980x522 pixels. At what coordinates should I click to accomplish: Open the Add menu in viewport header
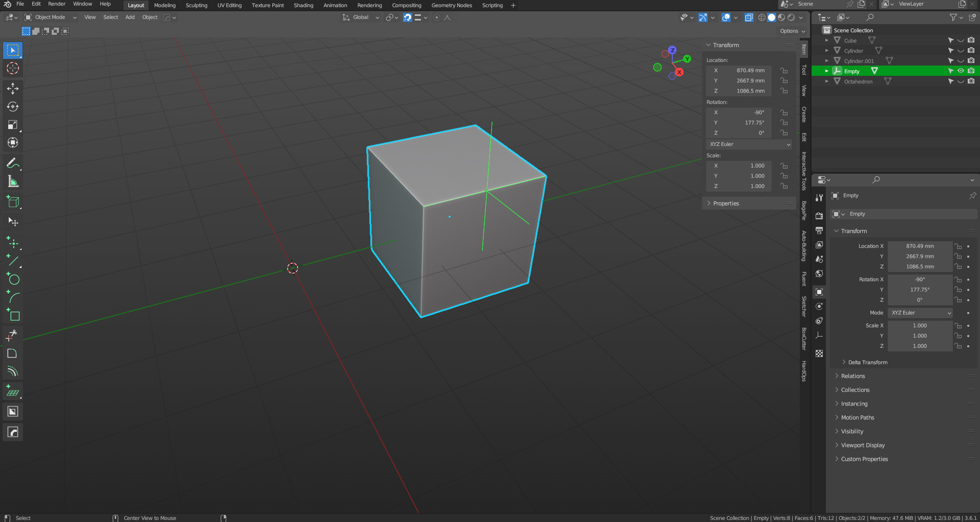point(130,17)
